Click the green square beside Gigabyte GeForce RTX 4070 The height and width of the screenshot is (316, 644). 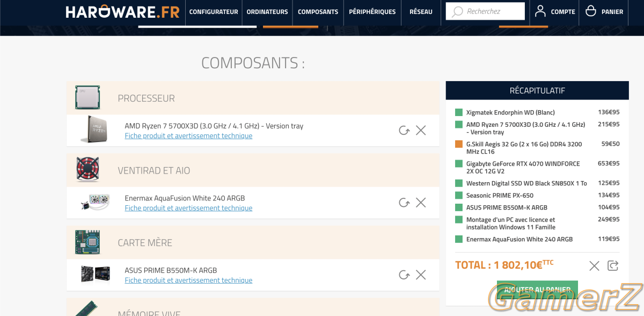point(459,163)
